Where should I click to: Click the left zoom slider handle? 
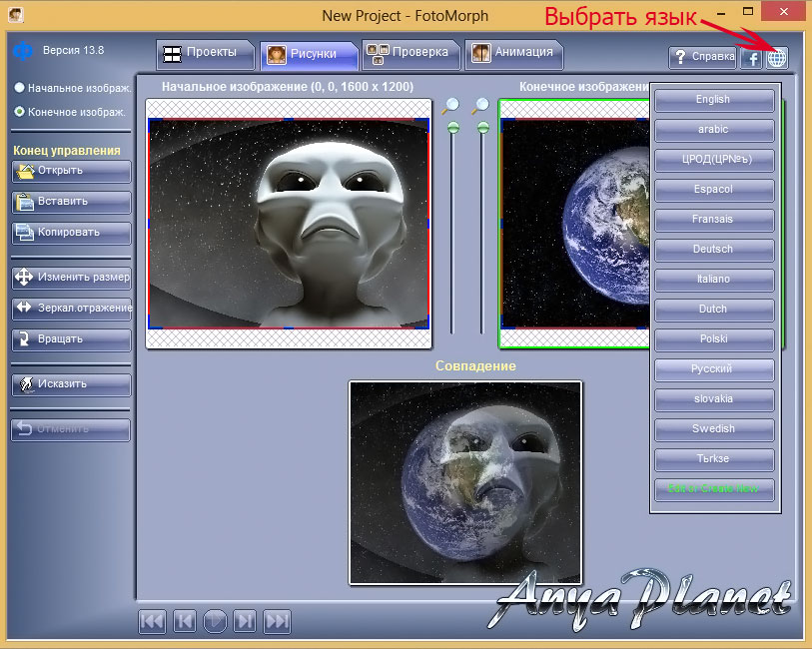[x=453, y=127]
